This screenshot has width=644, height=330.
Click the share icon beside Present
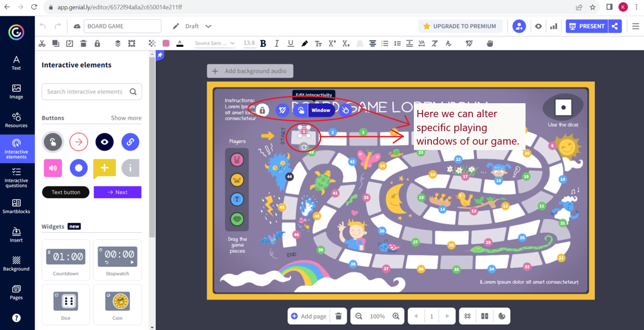(615, 26)
